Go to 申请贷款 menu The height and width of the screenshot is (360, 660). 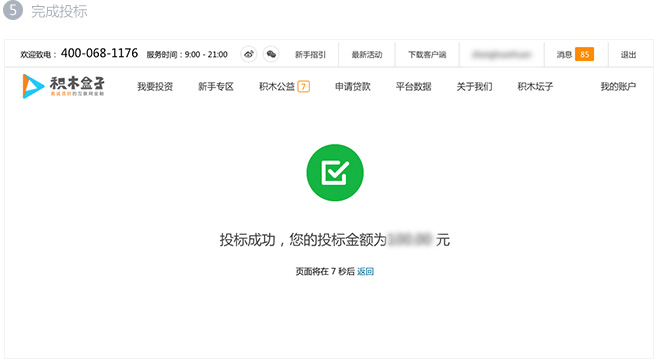point(353,87)
